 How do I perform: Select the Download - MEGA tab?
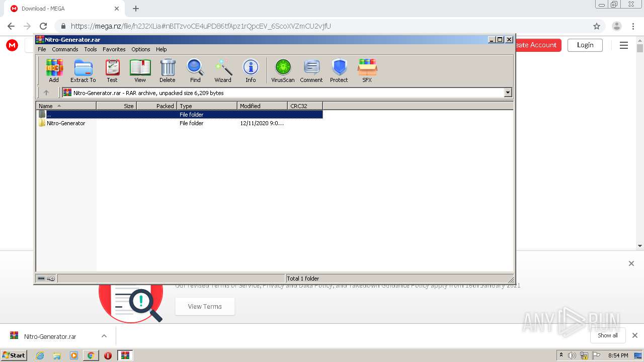(64, 9)
